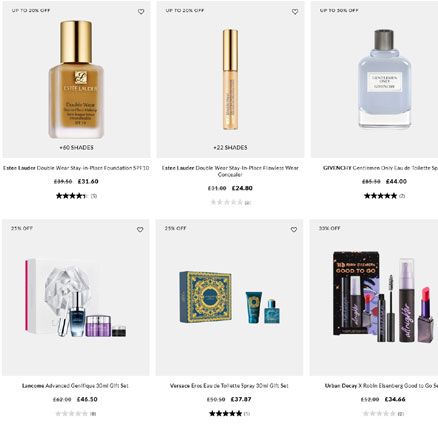Screen dimensions: 438x430
Task: Favorite the Estee Lauder Double Wear Foundation with heart icon
Action: (x=141, y=12)
